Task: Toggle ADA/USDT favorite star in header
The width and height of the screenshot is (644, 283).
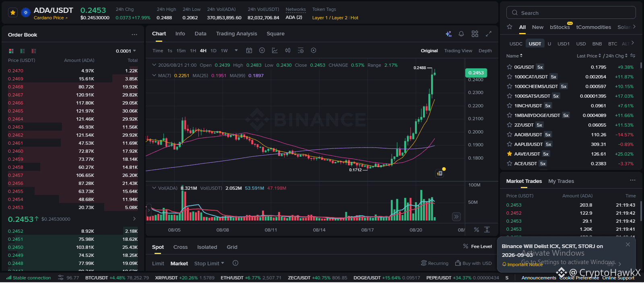Action: 13,13
